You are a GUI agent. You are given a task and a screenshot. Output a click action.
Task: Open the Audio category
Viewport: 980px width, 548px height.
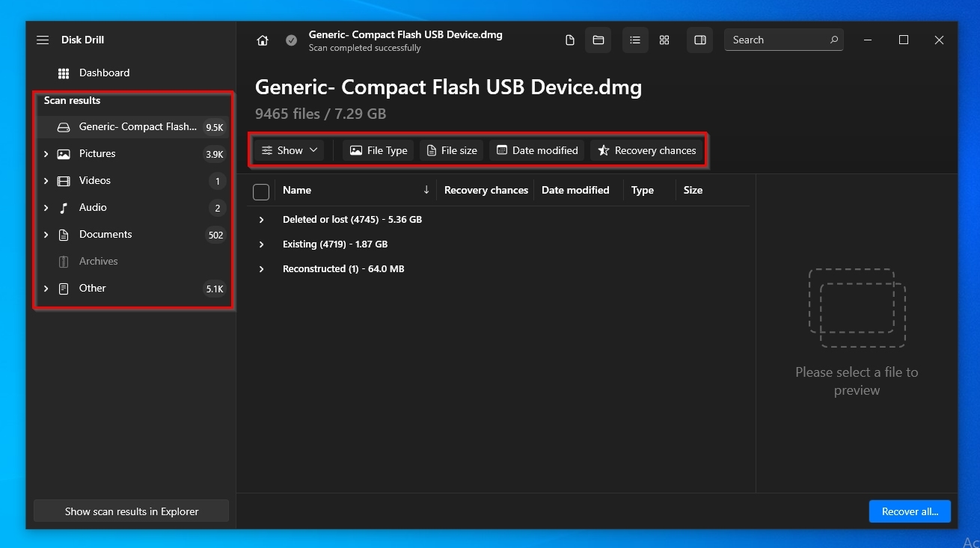pos(133,208)
